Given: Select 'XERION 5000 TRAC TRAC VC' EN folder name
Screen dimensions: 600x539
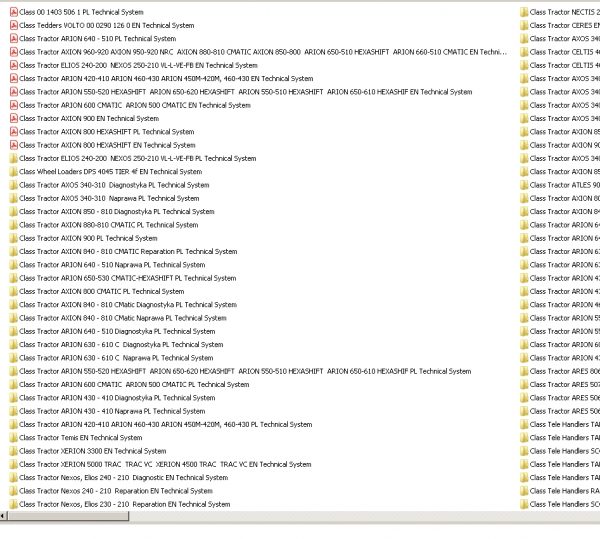Looking at the screenshot, I should pyautogui.click(x=165, y=464).
